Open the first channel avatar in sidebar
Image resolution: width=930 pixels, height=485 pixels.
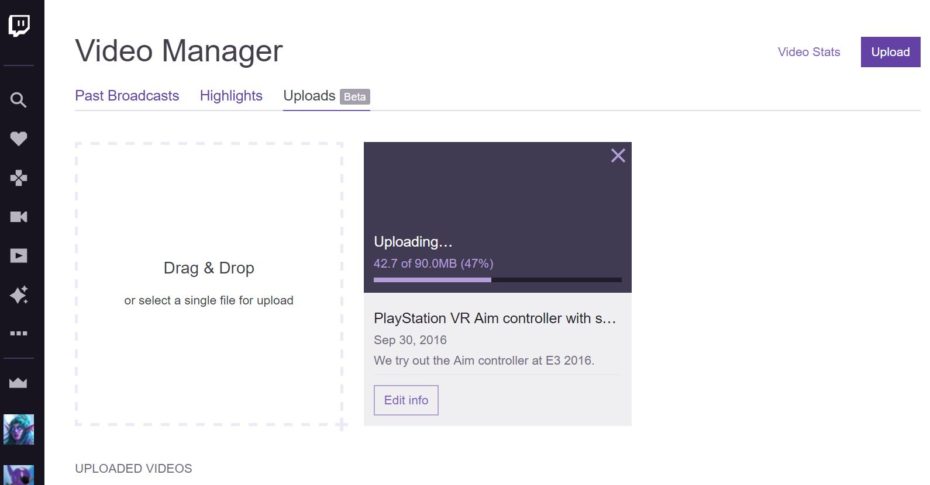pos(18,430)
